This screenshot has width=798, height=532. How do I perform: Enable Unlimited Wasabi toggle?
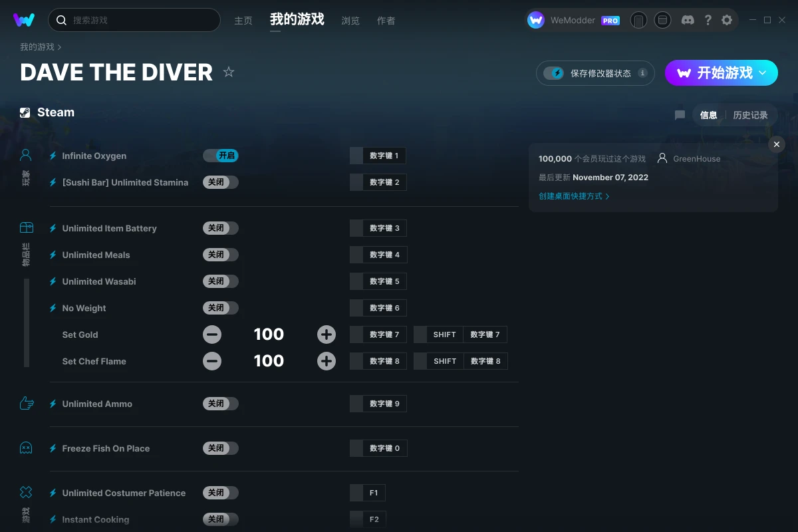(221, 281)
